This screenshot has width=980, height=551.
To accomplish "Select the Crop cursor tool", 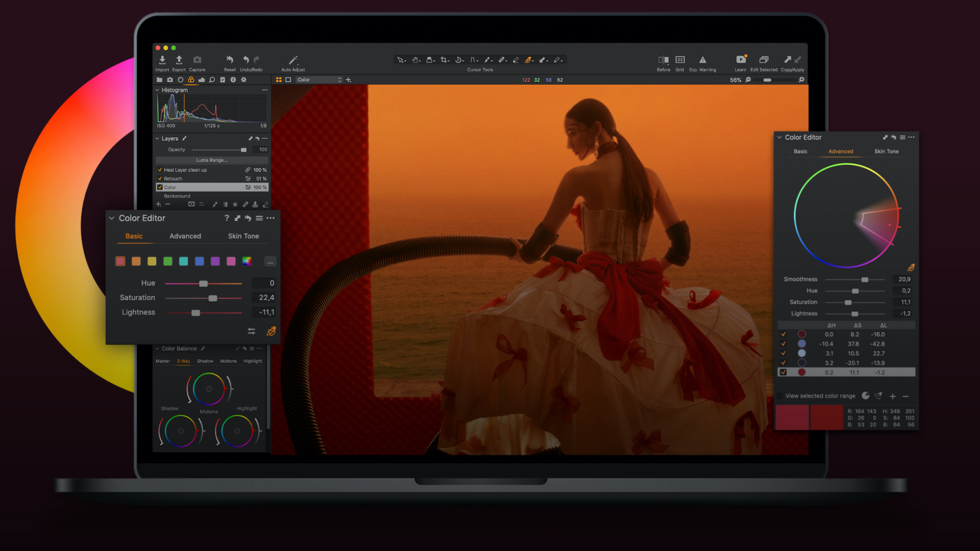I will (444, 60).
